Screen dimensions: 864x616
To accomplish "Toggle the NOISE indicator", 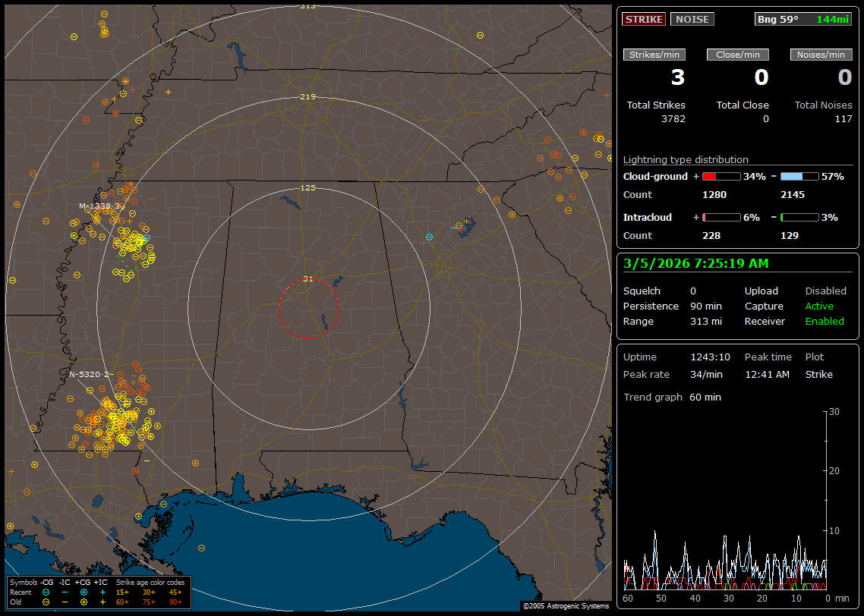I will [692, 19].
